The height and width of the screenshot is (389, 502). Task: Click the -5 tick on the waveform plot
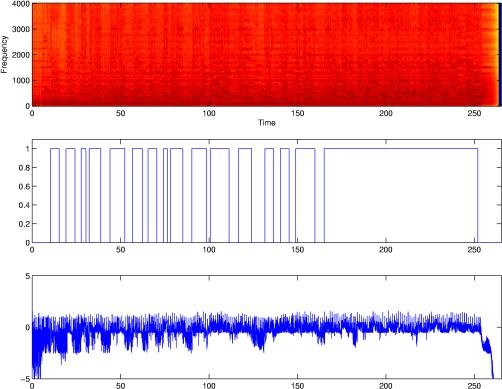(x=25, y=379)
